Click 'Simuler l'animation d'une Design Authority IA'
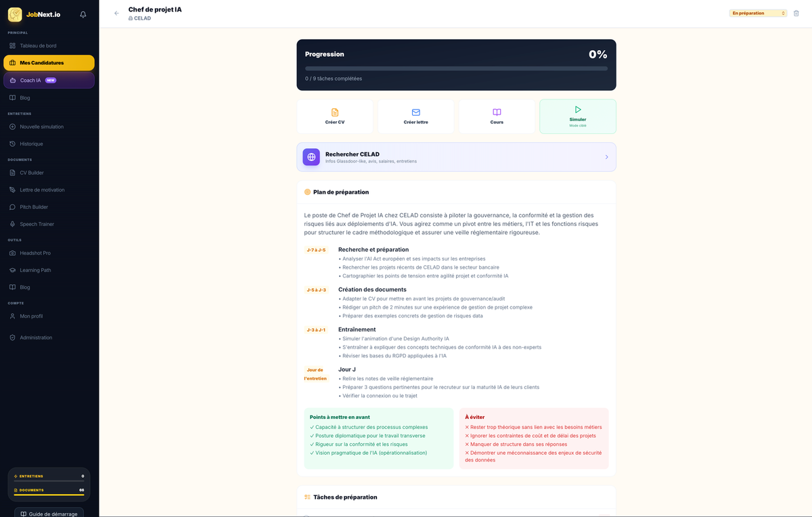The height and width of the screenshot is (517, 812). pos(394,339)
